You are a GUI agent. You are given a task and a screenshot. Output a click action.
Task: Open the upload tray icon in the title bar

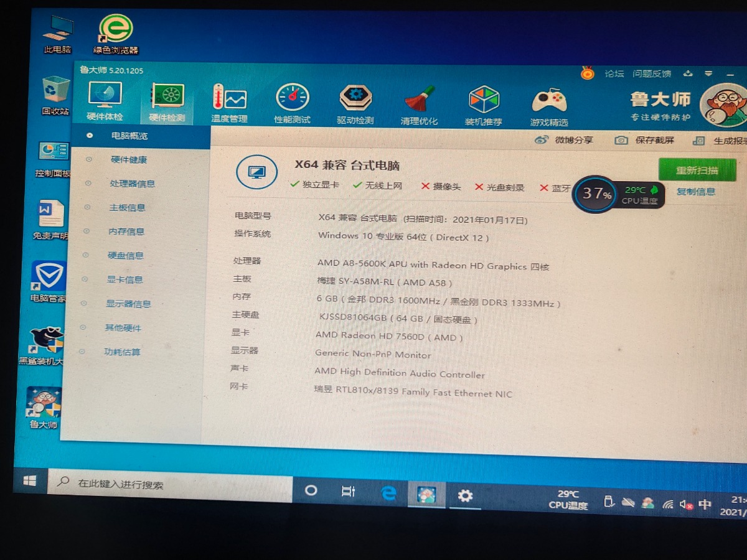pos(688,73)
